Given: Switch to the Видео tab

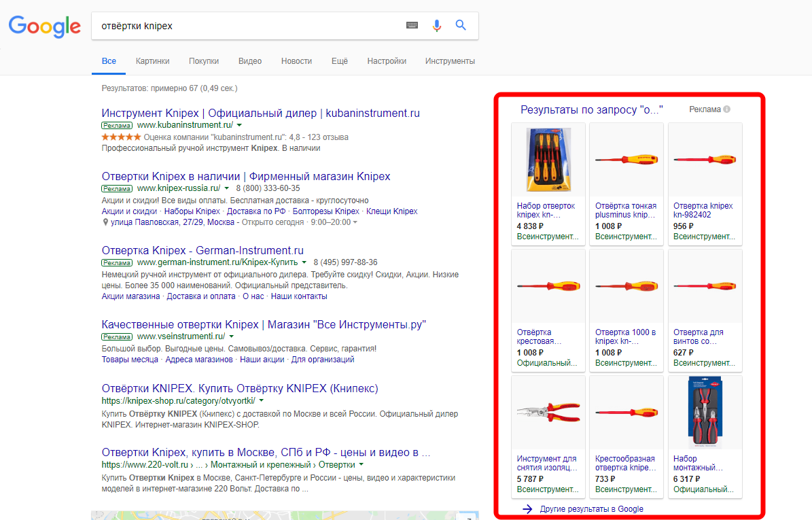Looking at the screenshot, I should [250, 61].
